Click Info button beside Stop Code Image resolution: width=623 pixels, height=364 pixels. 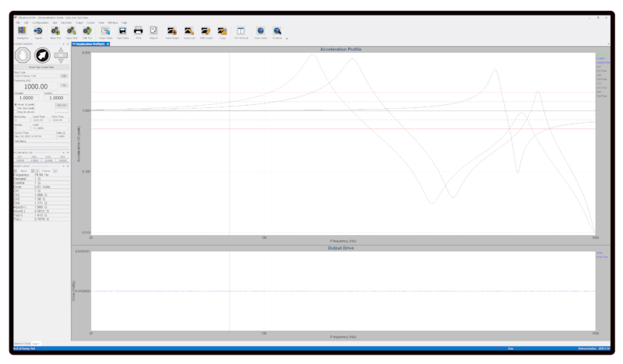[x=64, y=75]
